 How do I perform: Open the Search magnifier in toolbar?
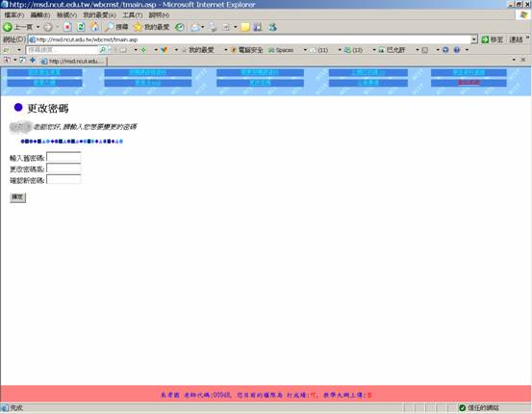tap(109, 27)
